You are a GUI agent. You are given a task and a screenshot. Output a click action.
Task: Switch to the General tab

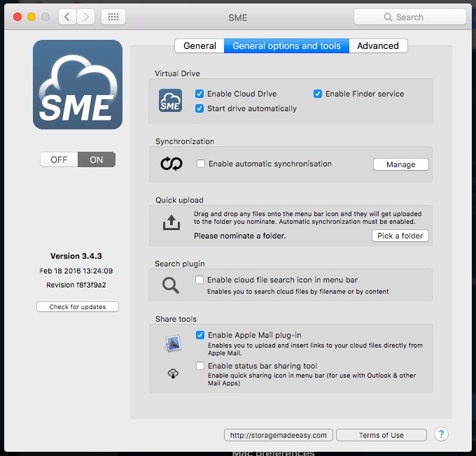(199, 46)
